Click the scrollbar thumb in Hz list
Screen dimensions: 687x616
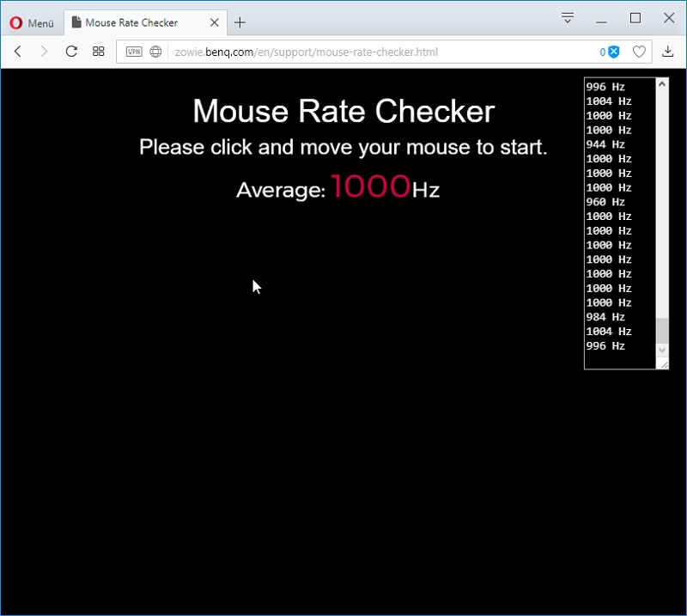[662, 331]
